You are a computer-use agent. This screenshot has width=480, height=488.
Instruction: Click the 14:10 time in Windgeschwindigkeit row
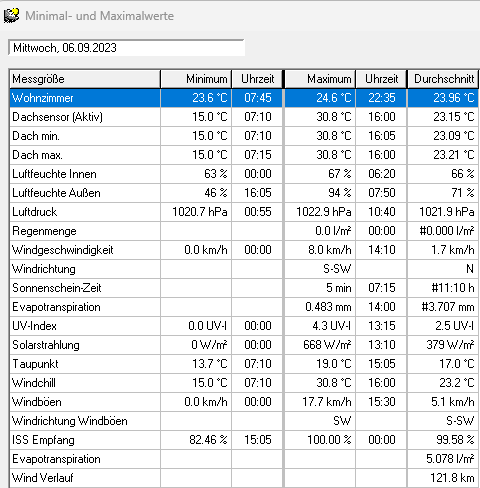(x=381, y=250)
